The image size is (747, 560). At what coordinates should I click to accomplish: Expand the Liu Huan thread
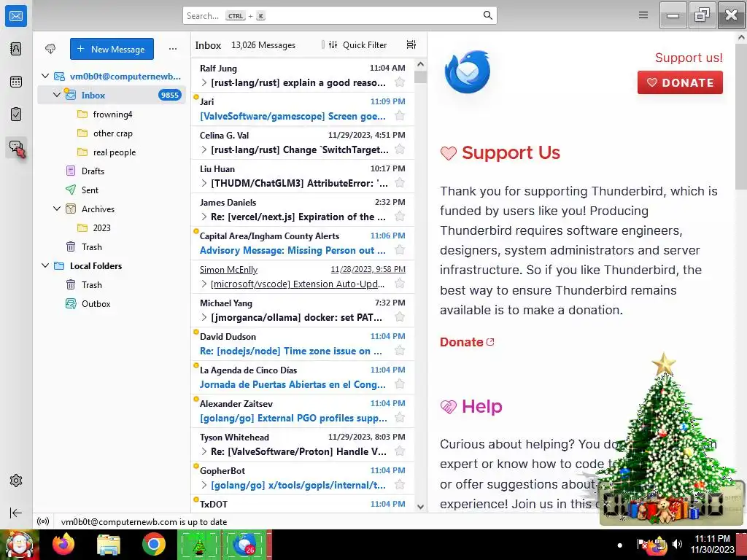click(204, 183)
